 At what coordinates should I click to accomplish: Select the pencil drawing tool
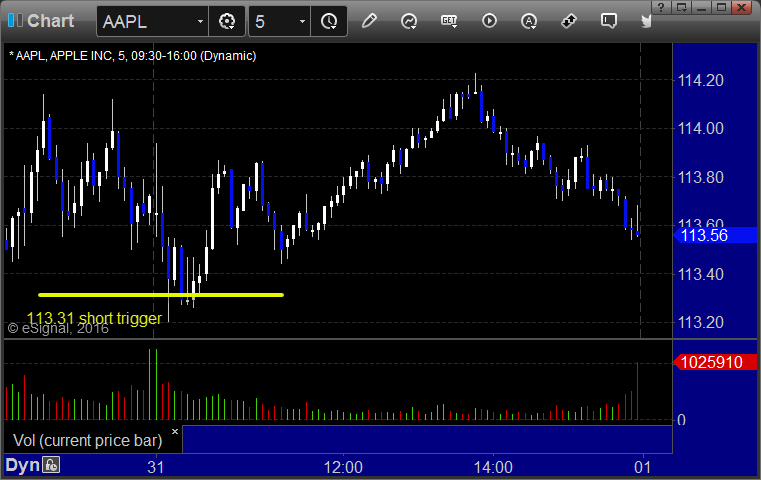click(x=369, y=21)
